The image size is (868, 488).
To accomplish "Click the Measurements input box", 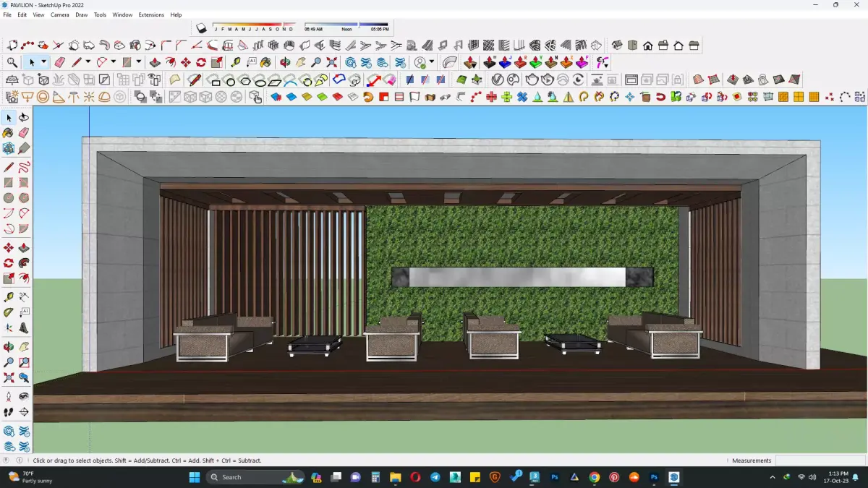I will click(x=821, y=461).
